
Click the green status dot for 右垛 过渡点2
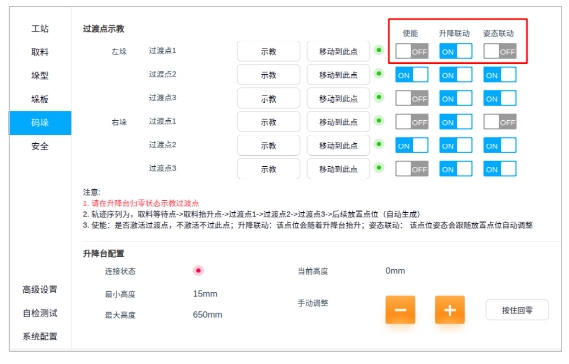tap(379, 144)
